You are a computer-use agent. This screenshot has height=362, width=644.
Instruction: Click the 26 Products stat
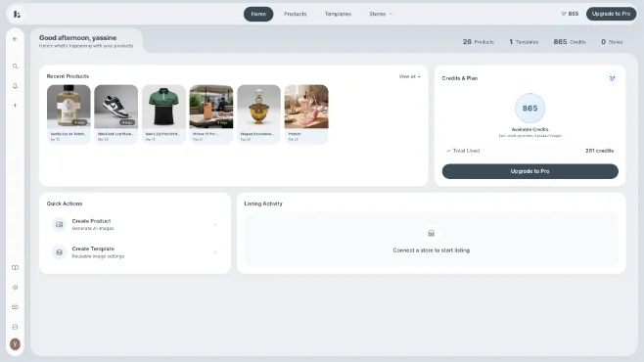tap(478, 42)
